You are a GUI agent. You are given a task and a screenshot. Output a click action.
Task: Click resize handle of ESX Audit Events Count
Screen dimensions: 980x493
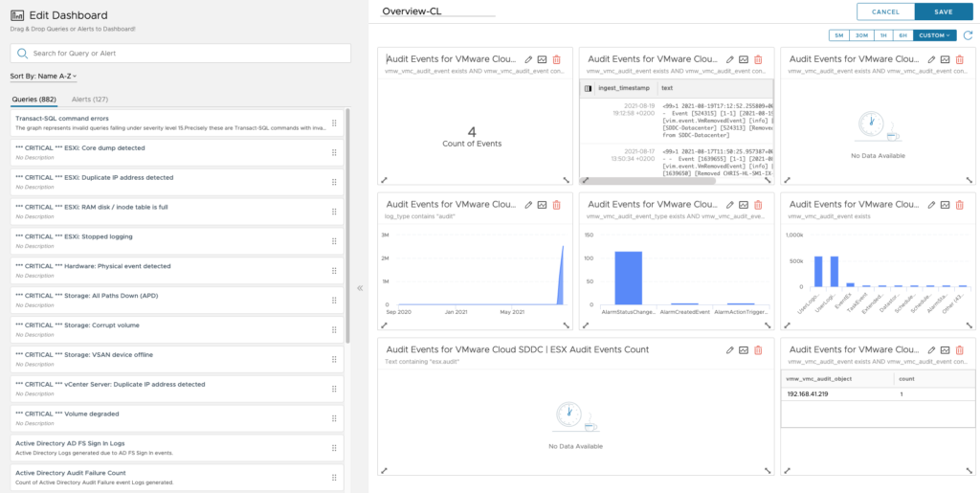tap(768, 471)
